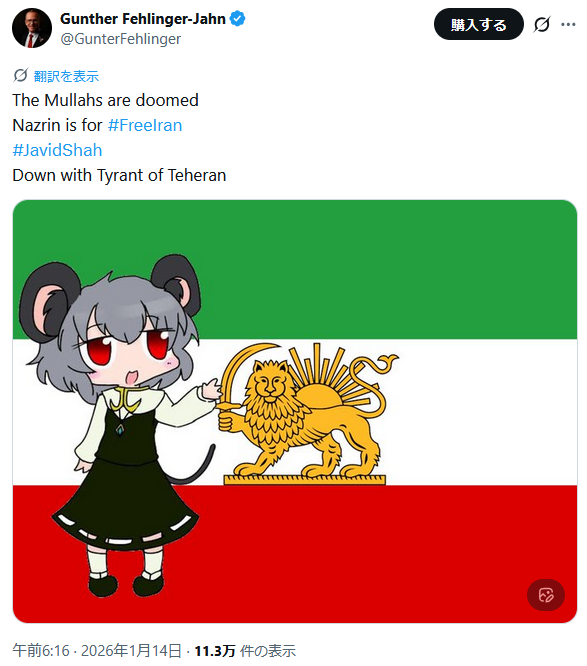Click the @GunterFehlinger handle
Viewport: 587px width, 666px height.
click(x=121, y=39)
